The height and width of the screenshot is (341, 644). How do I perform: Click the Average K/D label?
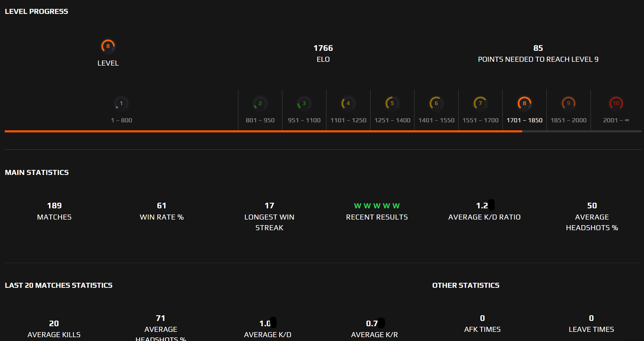click(268, 335)
